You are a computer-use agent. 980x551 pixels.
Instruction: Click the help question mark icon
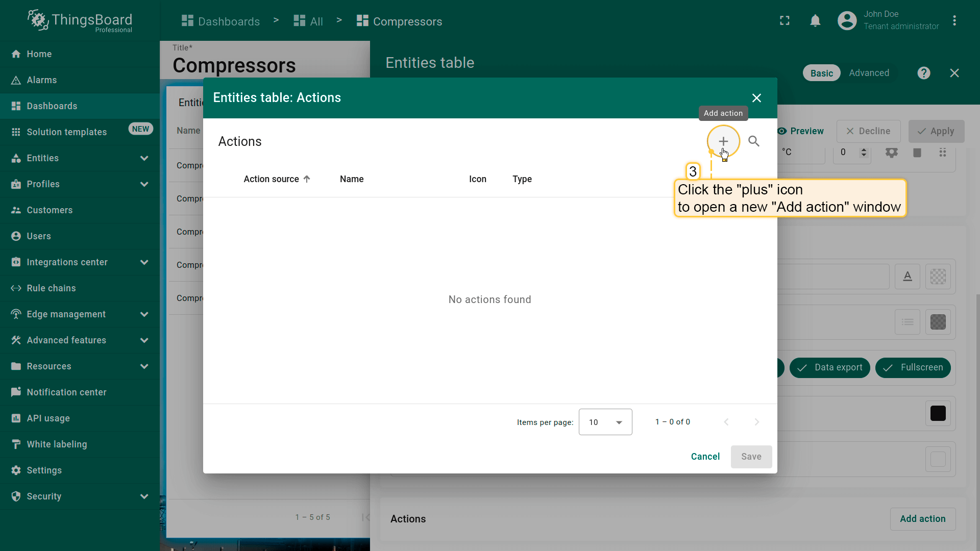(x=923, y=73)
